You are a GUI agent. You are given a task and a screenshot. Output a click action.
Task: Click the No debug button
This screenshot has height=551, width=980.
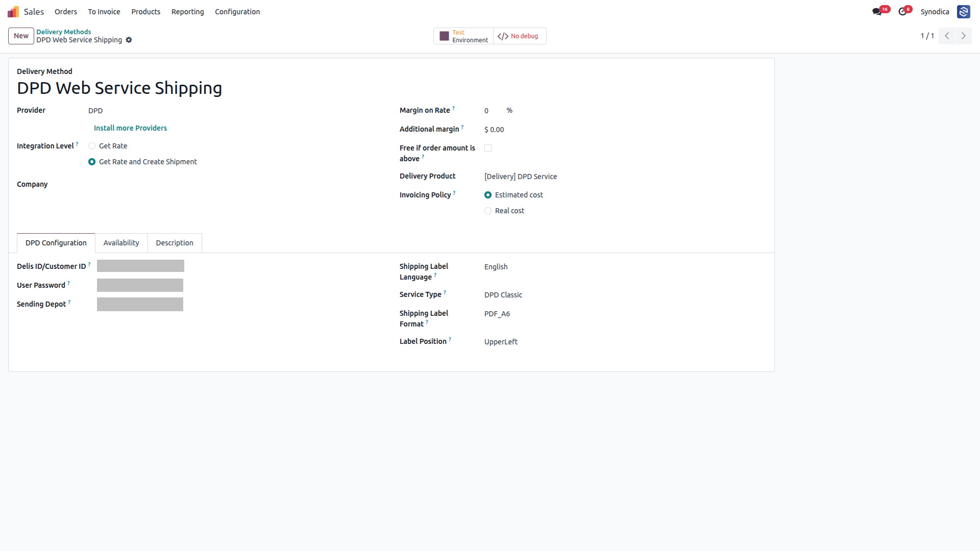click(x=520, y=36)
